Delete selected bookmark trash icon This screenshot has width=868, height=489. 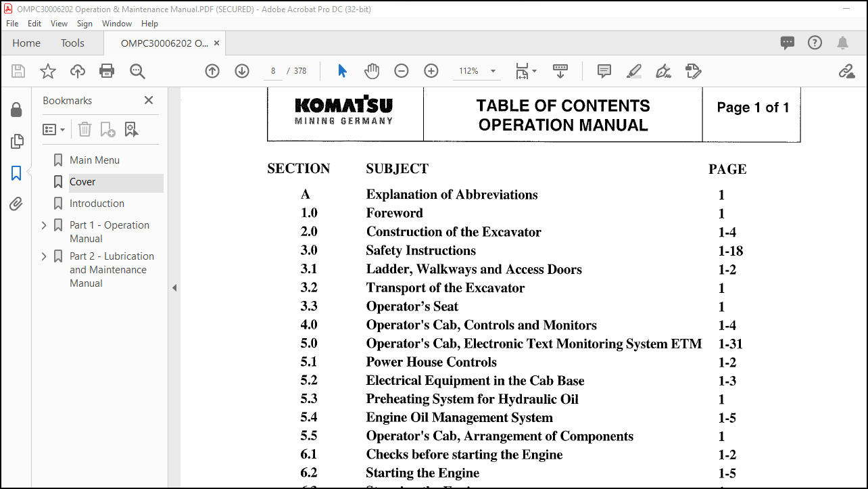pos(85,129)
